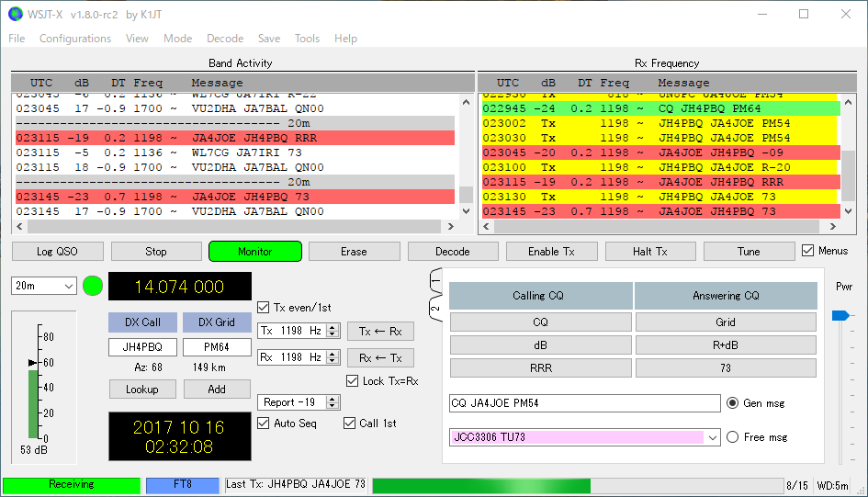Expand the JCC3306 TU73 free message dropdown

(713, 438)
